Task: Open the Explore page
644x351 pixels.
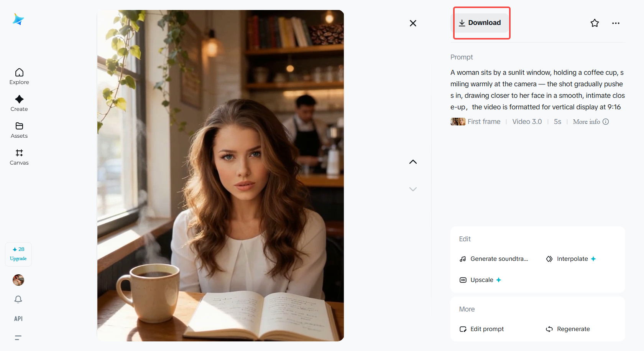Action: tap(19, 76)
